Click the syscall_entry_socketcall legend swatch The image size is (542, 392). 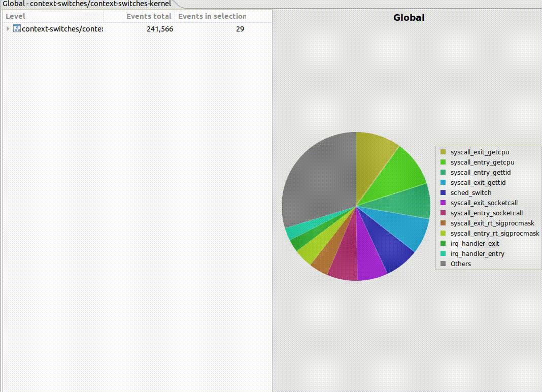coord(443,213)
